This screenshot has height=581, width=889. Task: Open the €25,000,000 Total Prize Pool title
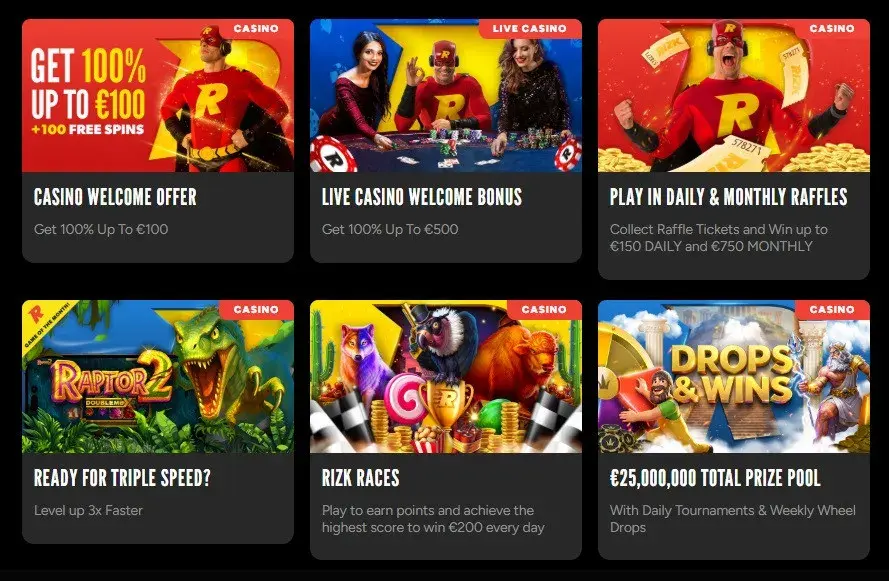tap(715, 478)
